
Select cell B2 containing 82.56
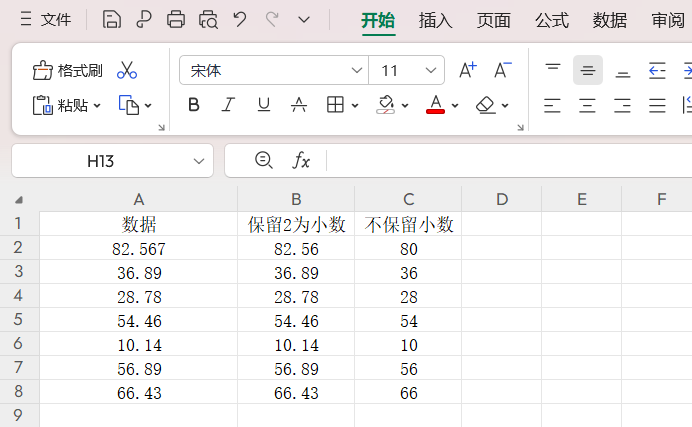296,249
